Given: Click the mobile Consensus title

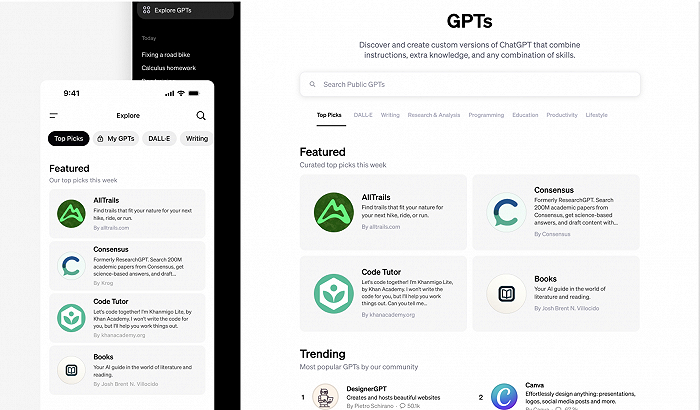Looking at the screenshot, I should click(111, 249).
